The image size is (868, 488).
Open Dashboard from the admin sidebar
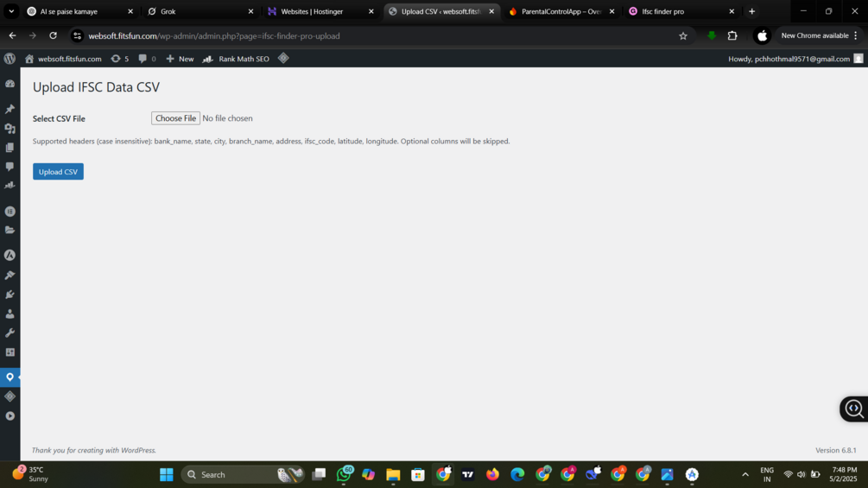click(10, 84)
